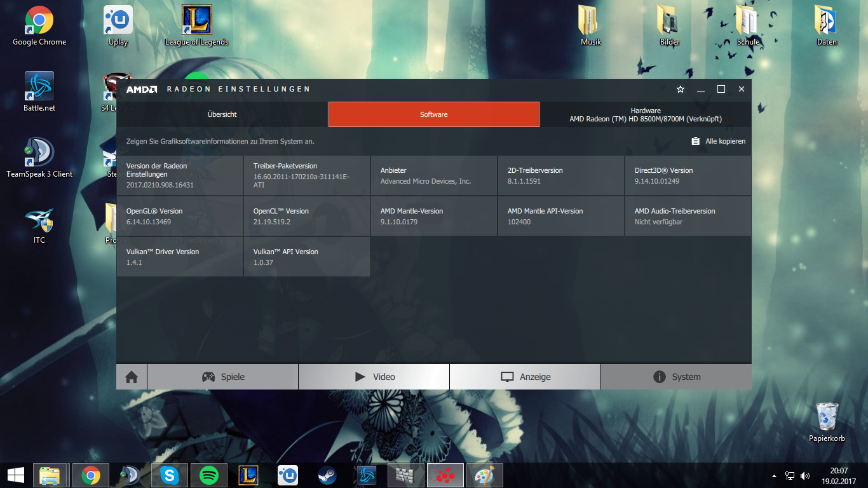This screenshot has width=868, height=488.
Task: Click Zeigen Sie Grafiksoftwareinformationen description text
Action: click(x=220, y=141)
